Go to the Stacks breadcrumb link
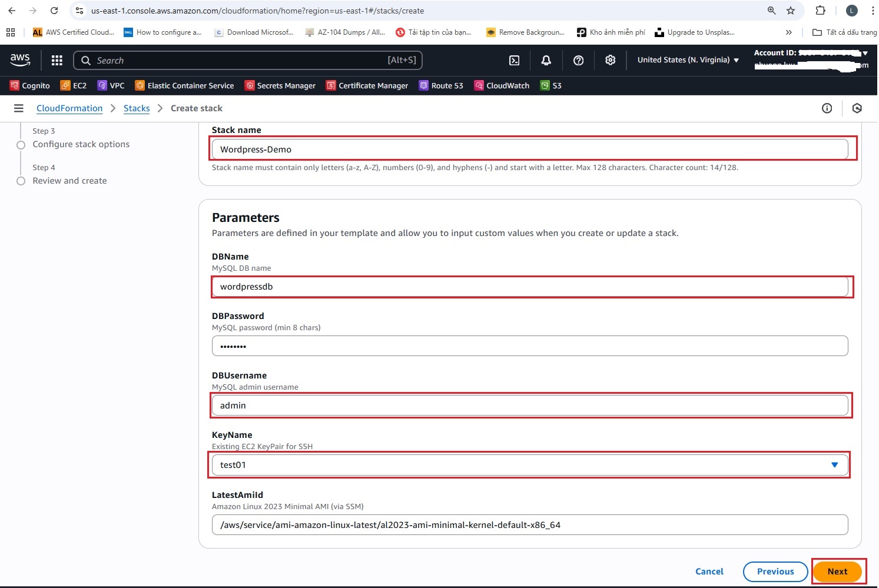The image size is (879, 588). coord(137,108)
